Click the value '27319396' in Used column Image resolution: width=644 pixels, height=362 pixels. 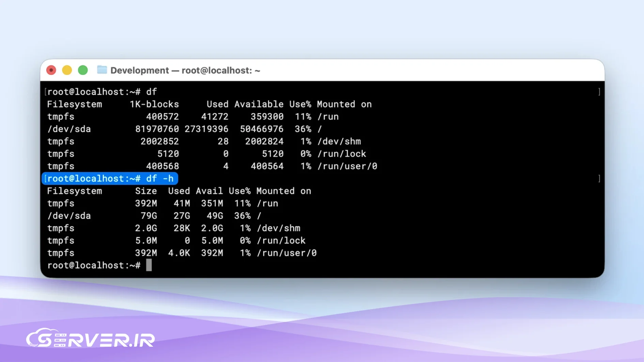click(206, 129)
